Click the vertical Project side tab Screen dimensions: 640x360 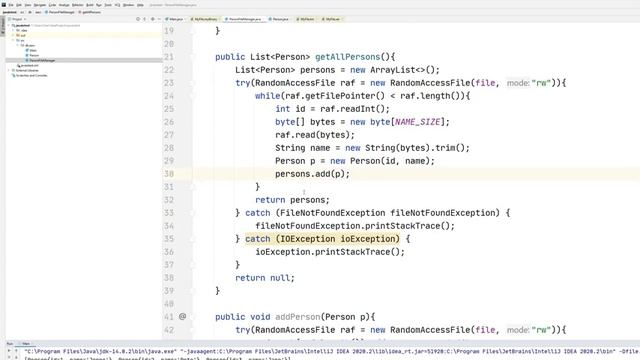pos(2,25)
